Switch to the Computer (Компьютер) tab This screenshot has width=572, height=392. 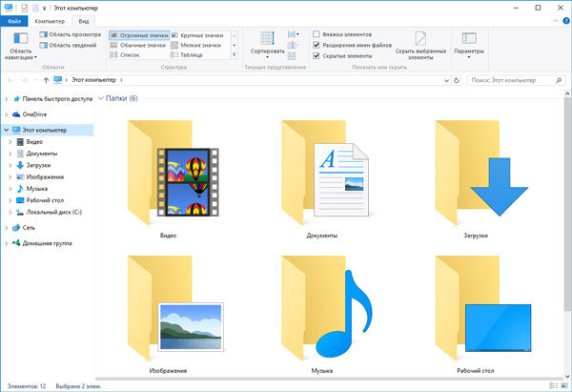coord(50,21)
